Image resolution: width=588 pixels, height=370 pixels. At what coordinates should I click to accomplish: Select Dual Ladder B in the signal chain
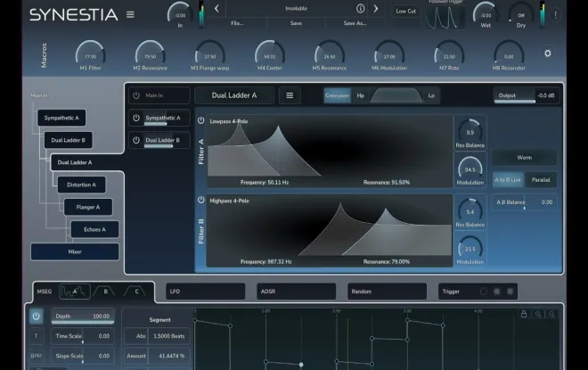click(x=69, y=140)
